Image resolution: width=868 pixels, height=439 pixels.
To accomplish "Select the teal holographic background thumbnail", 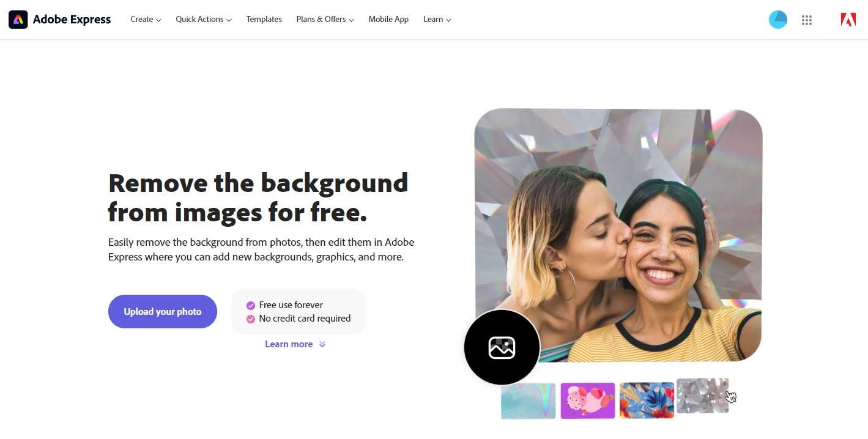I will [529, 401].
